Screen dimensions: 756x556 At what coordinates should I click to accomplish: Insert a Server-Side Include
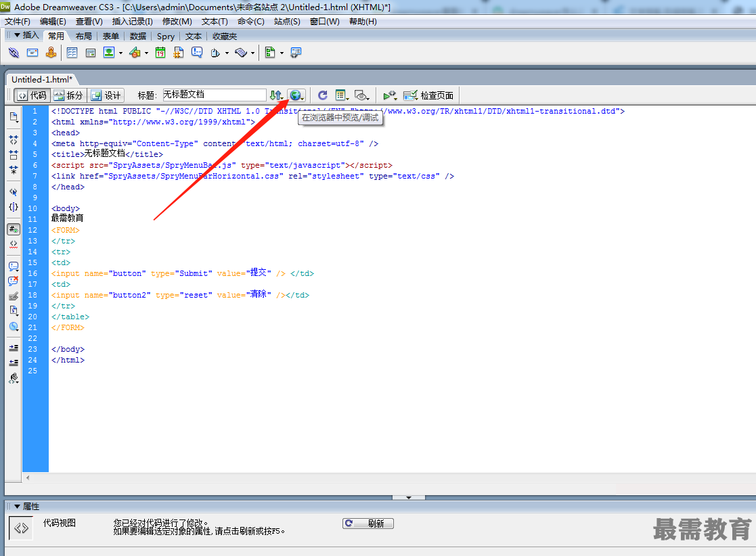tap(179, 53)
